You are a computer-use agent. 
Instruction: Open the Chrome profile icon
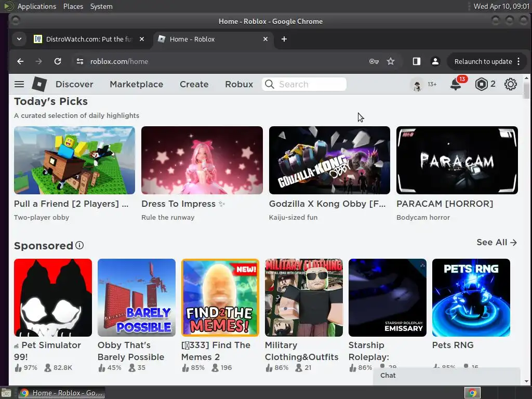click(x=435, y=61)
